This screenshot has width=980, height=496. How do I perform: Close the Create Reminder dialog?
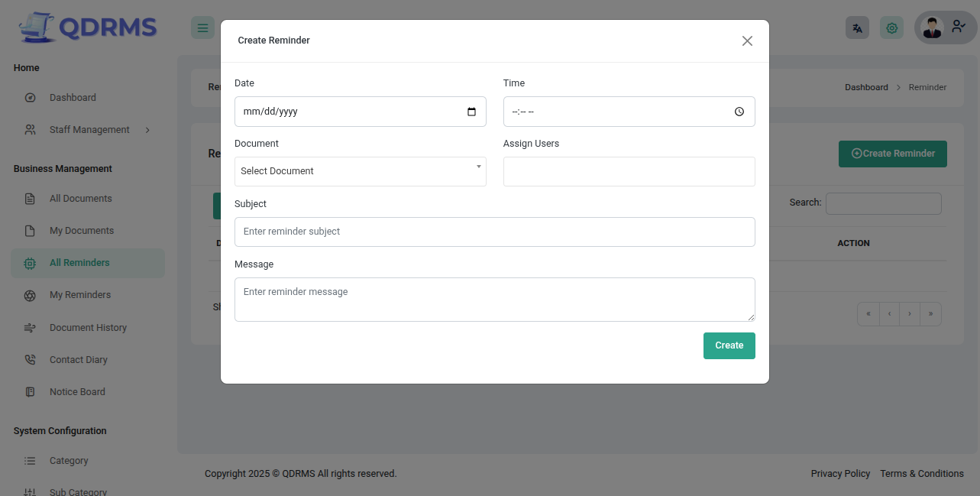pyautogui.click(x=747, y=41)
